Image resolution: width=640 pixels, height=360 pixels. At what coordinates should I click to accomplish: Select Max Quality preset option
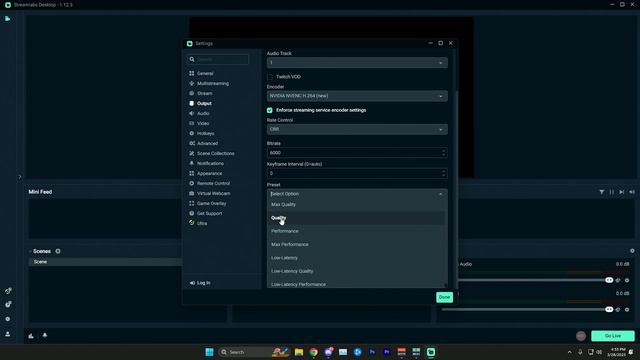pos(356,204)
